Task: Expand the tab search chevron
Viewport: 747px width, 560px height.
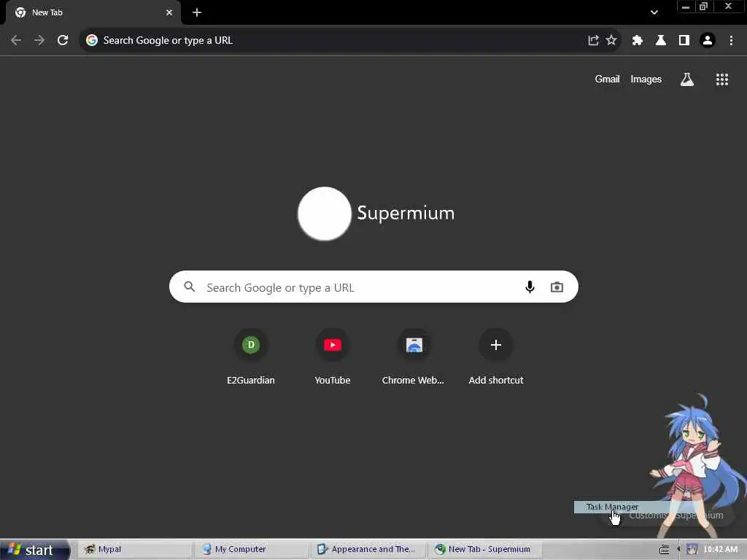Action: pyautogui.click(x=654, y=12)
